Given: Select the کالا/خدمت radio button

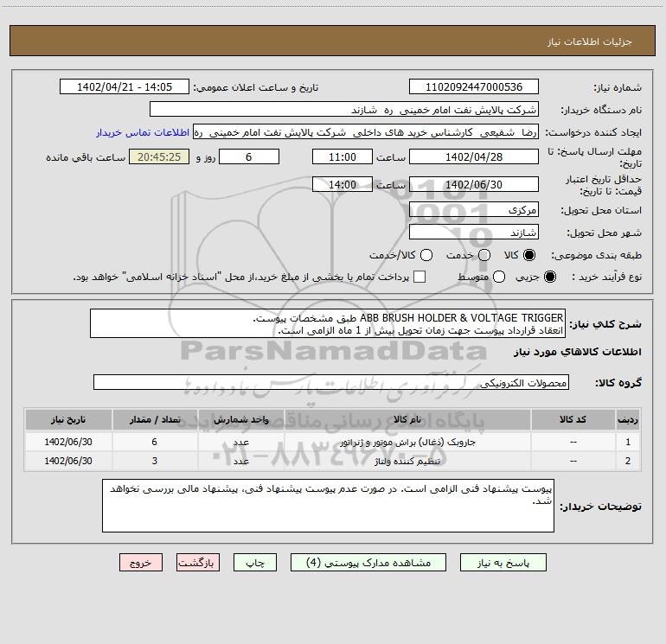Looking at the screenshot, I should click(426, 255).
